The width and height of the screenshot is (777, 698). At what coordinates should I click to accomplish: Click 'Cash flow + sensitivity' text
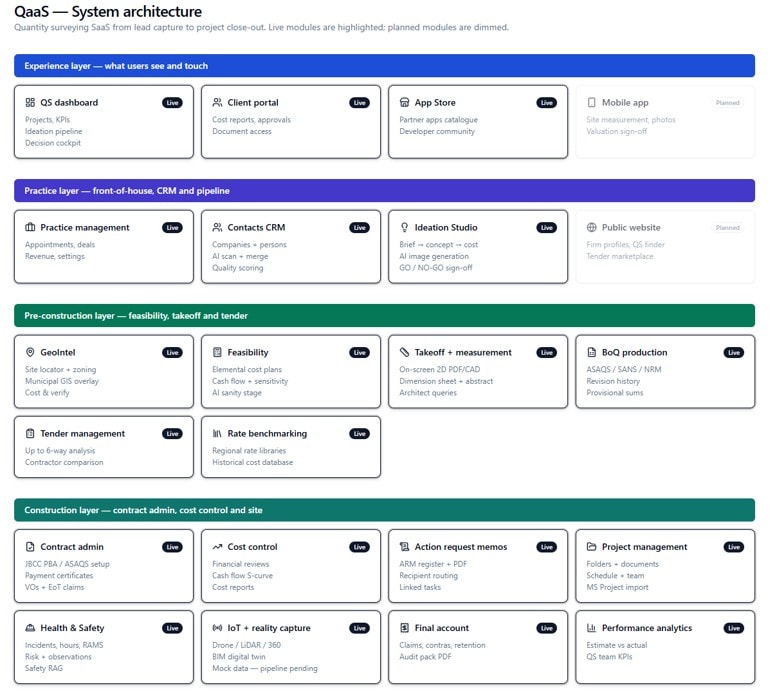(x=250, y=381)
